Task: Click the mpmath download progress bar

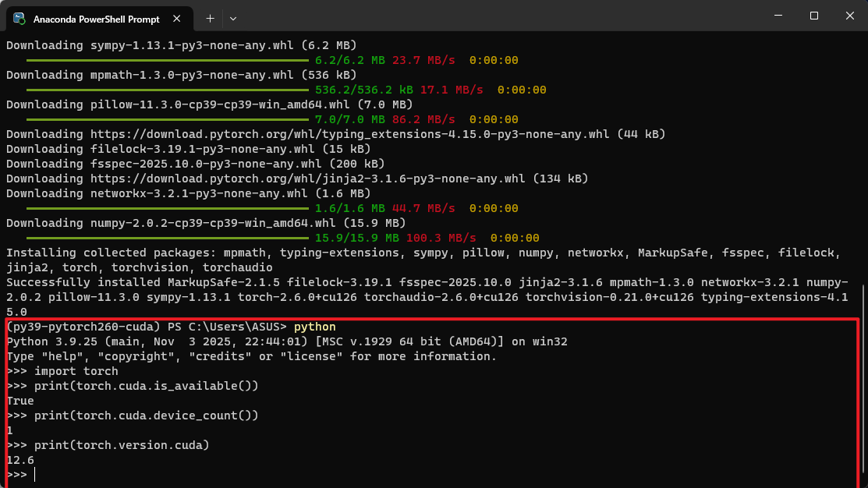Action: [167, 90]
